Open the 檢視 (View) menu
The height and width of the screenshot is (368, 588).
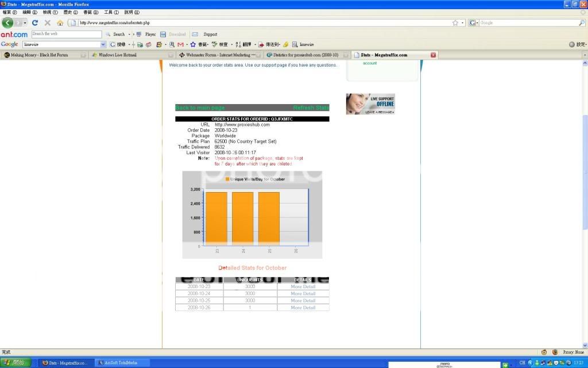tap(50, 12)
